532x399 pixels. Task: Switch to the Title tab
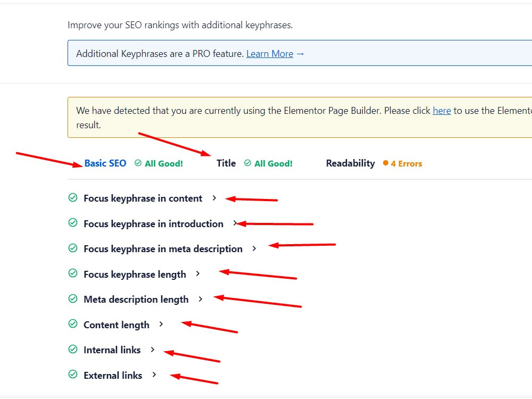[226, 163]
